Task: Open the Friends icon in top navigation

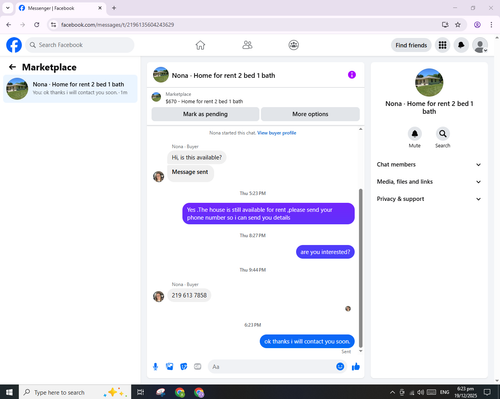Action: click(x=247, y=45)
